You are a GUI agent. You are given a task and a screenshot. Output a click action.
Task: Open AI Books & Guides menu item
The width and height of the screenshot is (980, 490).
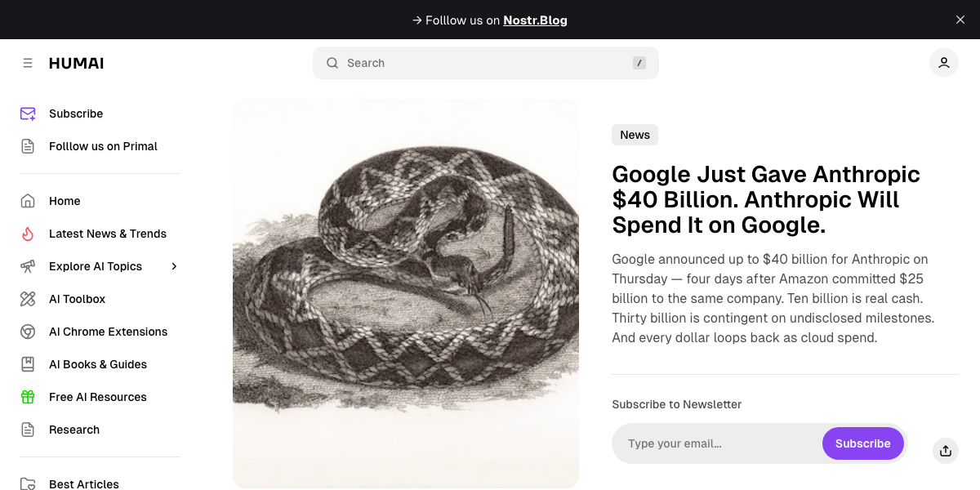coord(98,364)
